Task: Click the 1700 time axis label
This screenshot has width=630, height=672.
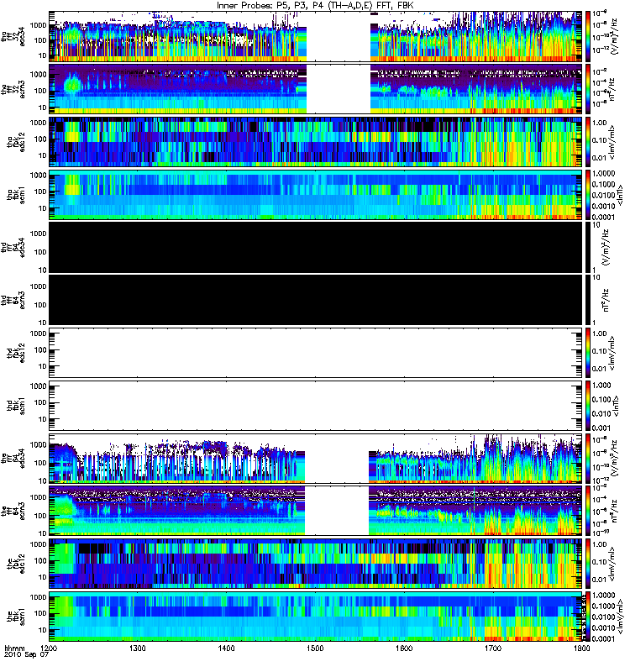Action: click(x=492, y=648)
